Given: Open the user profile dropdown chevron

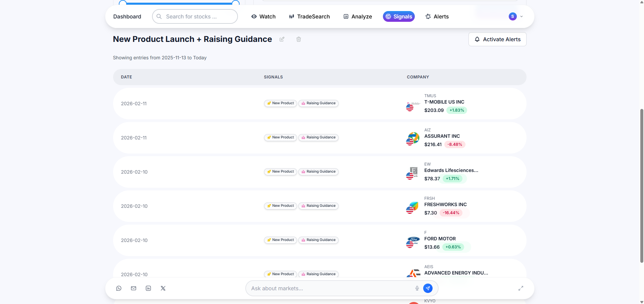Looking at the screenshot, I should click(x=522, y=16).
